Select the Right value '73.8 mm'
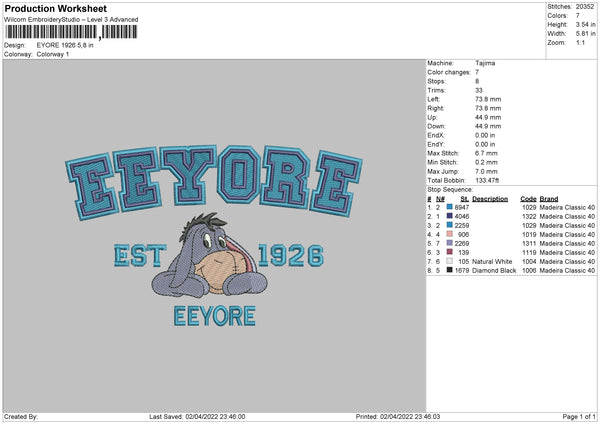This screenshot has height=424, width=600. pyautogui.click(x=488, y=108)
